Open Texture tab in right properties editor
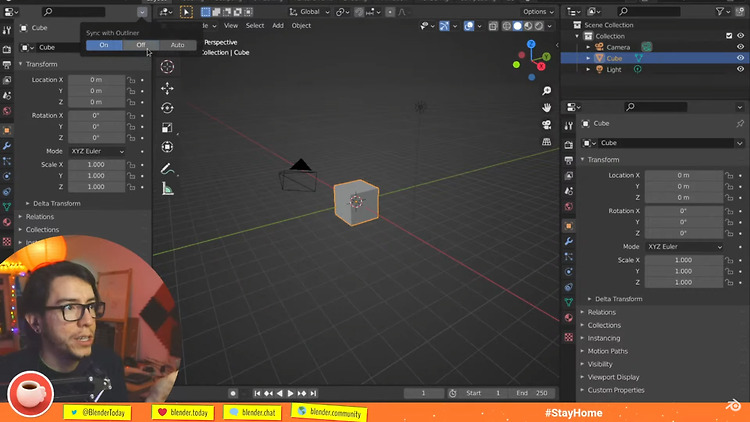This screenshot has height=422, width=750. tap(568, 337)
